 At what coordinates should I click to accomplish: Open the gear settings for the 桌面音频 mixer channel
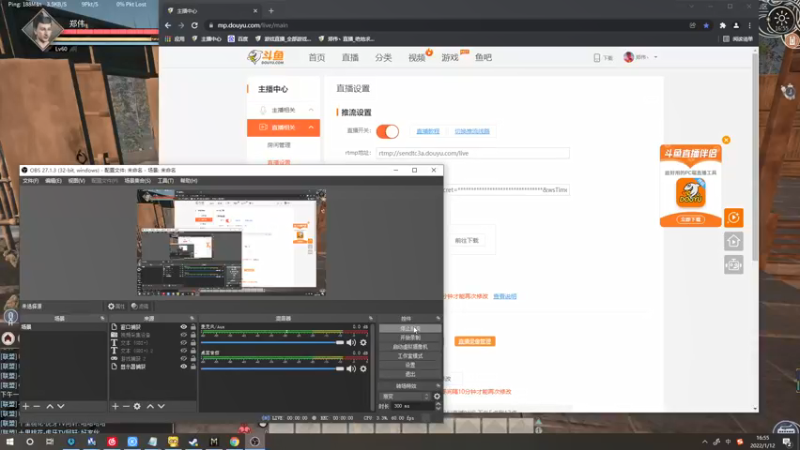click(363, 368)
